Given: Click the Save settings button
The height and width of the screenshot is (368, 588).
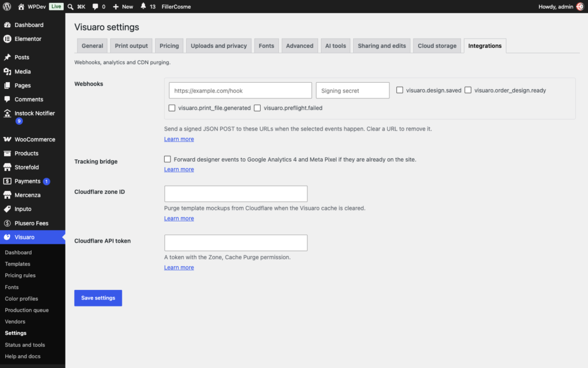Looking at the screenshot, I should coord(98,298).
